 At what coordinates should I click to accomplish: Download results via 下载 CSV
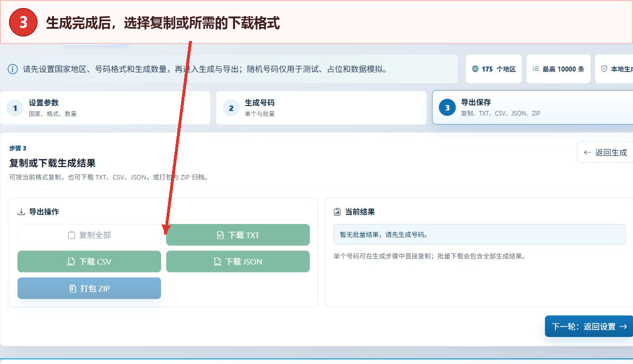89,261
